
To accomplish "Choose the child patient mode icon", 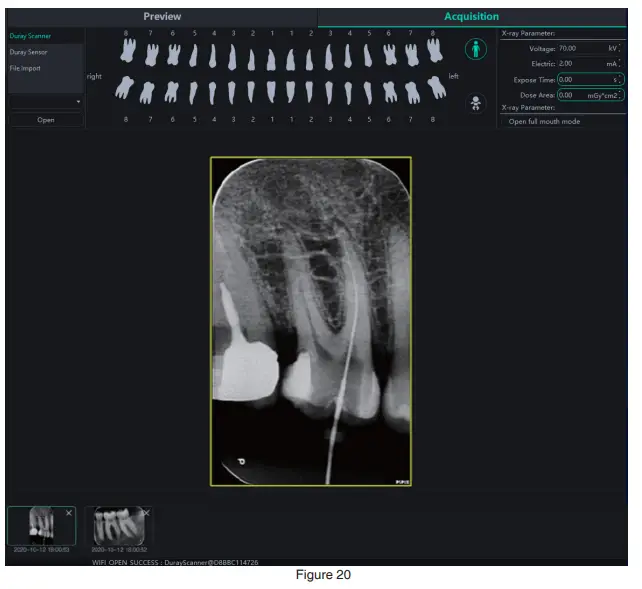I will point(475,103).
